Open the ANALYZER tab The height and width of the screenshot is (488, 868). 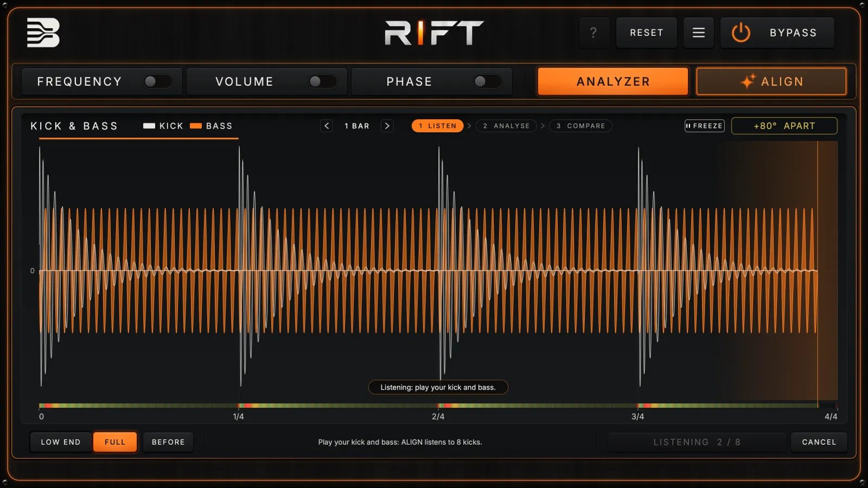click(613, 81)
